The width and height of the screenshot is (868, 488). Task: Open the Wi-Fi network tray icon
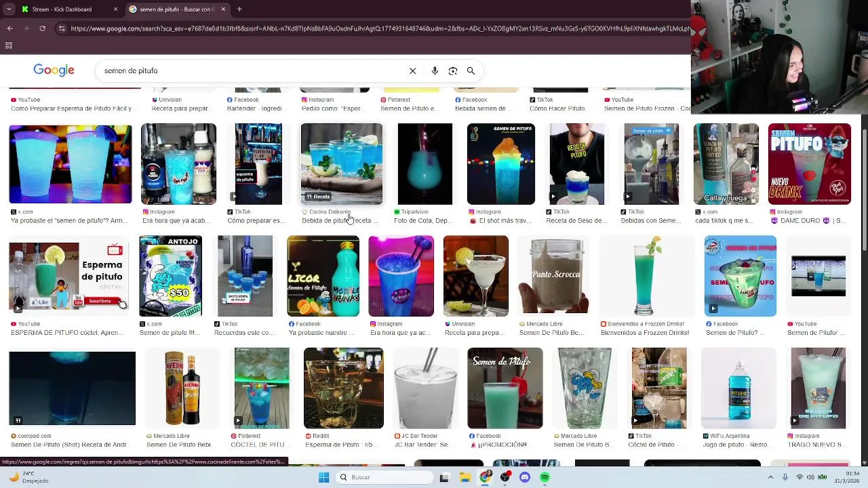(800, 477)
